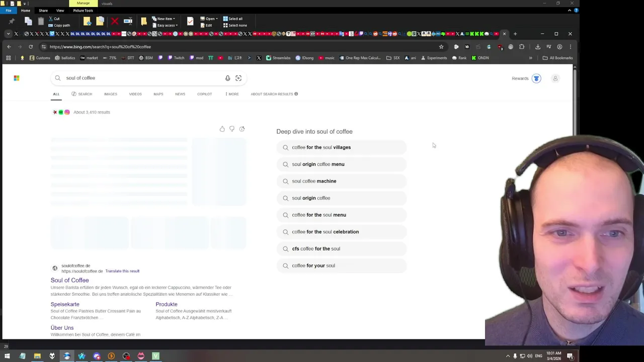
Task: Open the Soul of Coffee result link
Action: point(69,280)
